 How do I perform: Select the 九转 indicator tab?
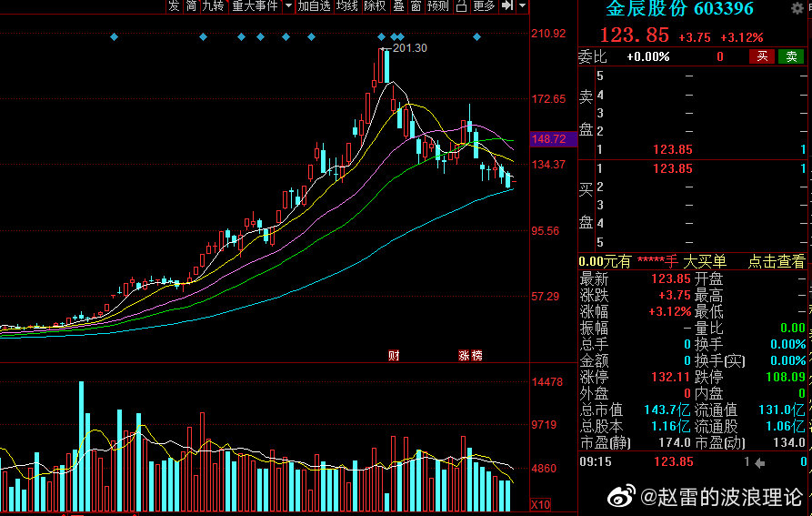[213, 6]
